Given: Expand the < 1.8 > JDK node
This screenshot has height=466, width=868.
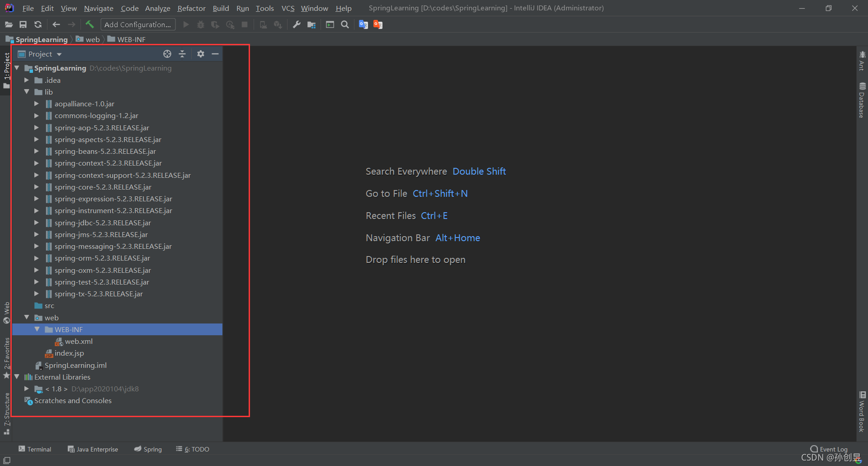Looking at the screenshot, I should pyautogui.click(x=27, y=389).
